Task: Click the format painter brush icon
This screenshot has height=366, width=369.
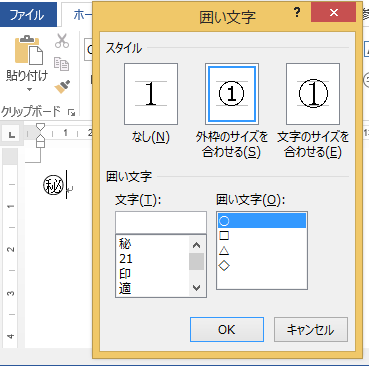Action: tap(62, 87)
